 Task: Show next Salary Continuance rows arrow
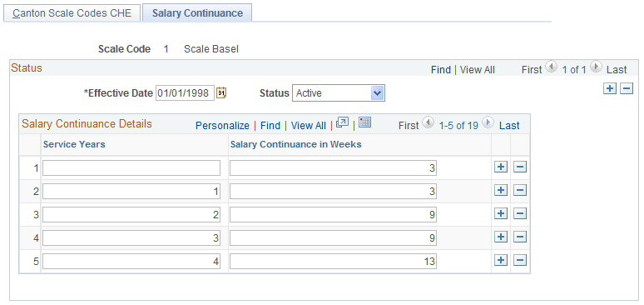488,122
